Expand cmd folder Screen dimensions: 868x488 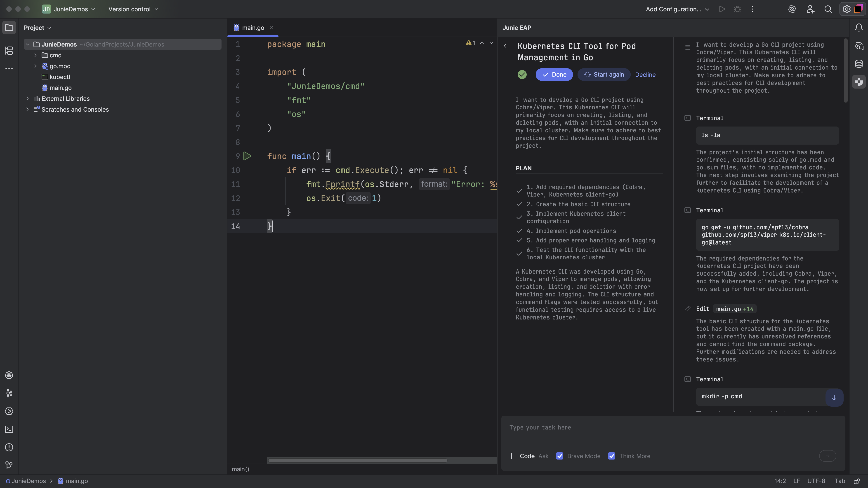35,55
